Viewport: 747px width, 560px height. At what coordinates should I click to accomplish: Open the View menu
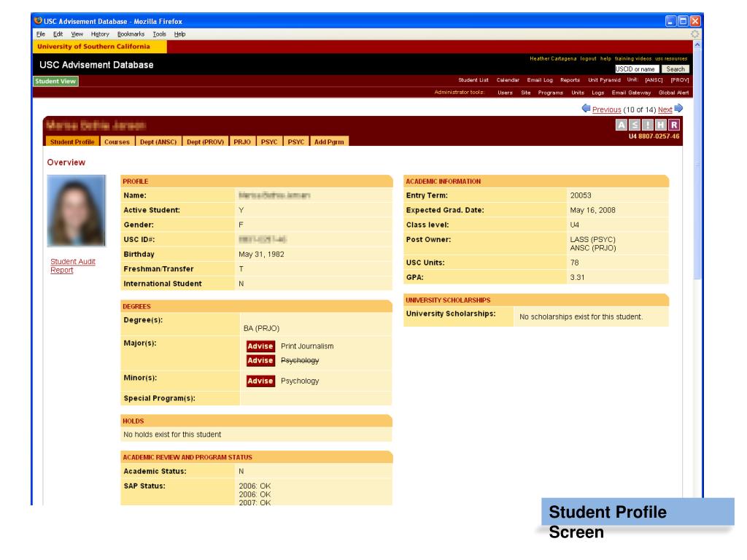[x=77, y=34]
